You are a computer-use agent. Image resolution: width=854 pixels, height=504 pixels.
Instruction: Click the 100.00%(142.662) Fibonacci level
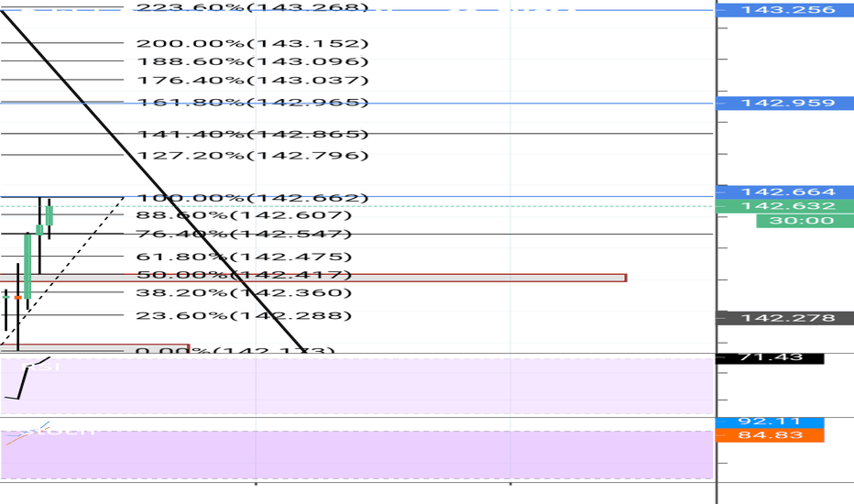pos(252,198)
